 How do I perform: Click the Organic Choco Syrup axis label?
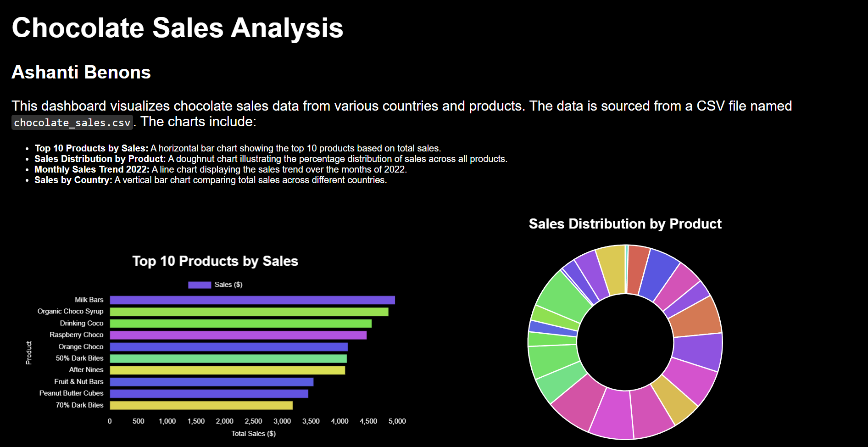(70, 311)
